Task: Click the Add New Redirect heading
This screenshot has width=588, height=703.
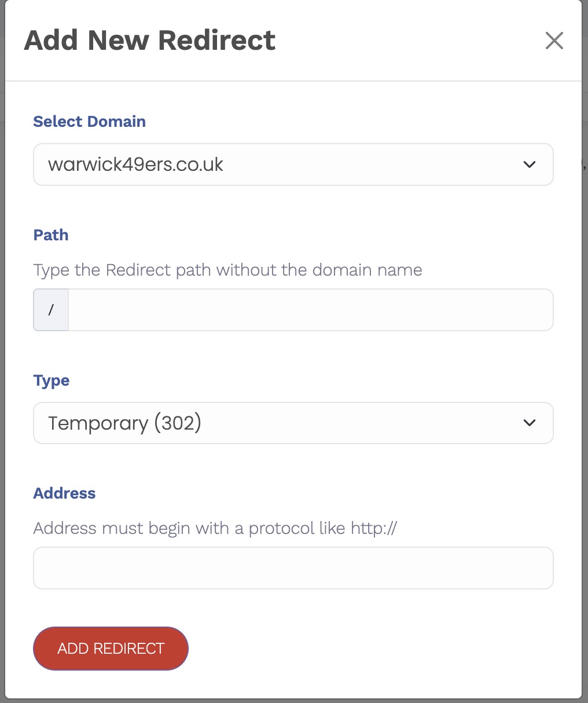Action: 149,41
